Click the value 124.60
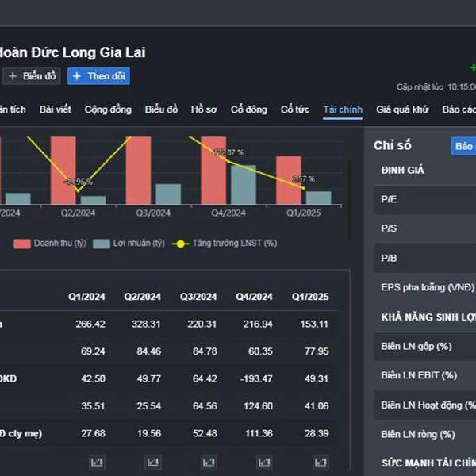 pyautogui.click(x=258, y=406)
